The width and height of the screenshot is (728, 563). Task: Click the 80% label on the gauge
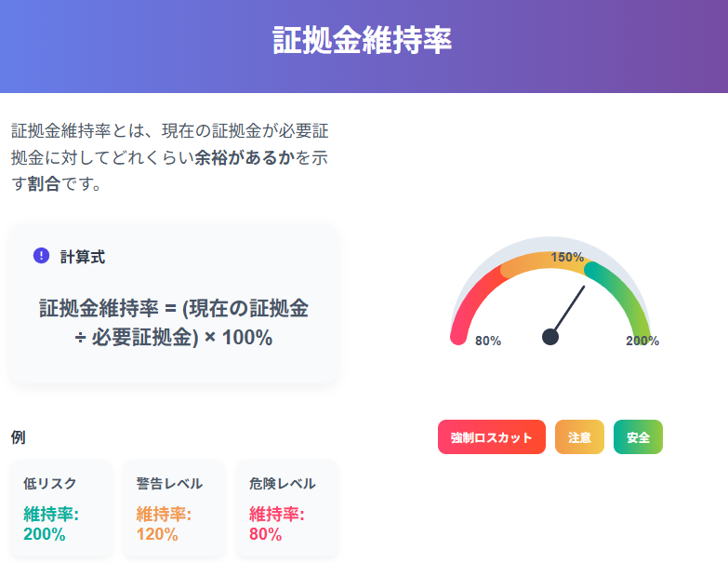(x=488, y=341)
